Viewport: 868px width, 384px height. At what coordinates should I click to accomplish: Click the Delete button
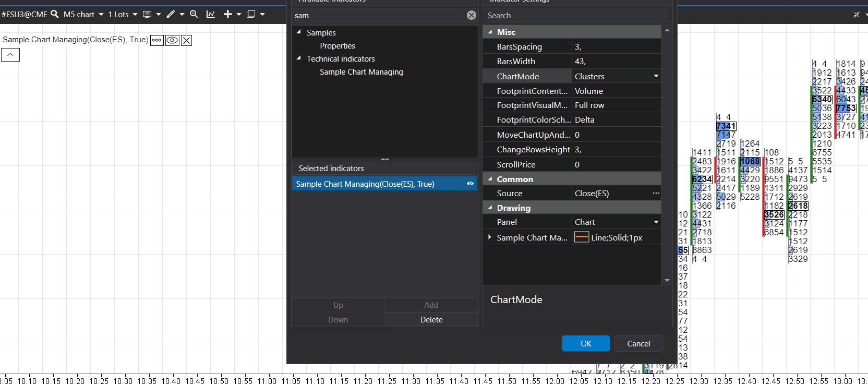pos(431,320)
